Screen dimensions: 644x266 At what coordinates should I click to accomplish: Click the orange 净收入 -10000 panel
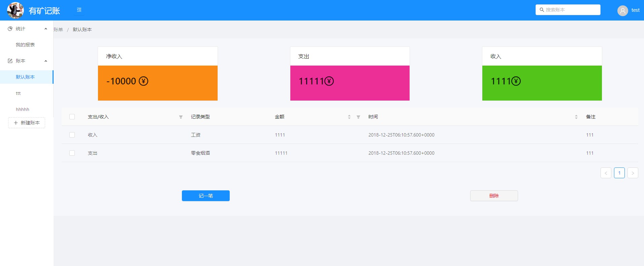(x=158, y=83)
